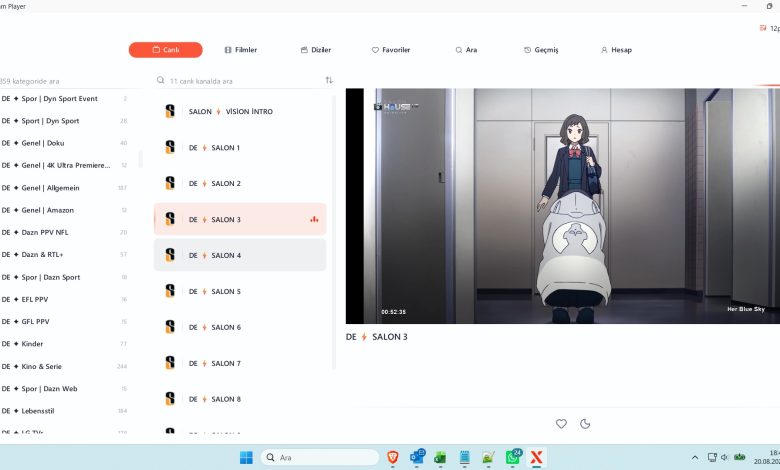780x470 pixels.
Task: Switch to the Diziler tab
Action: tap(316, 50)
